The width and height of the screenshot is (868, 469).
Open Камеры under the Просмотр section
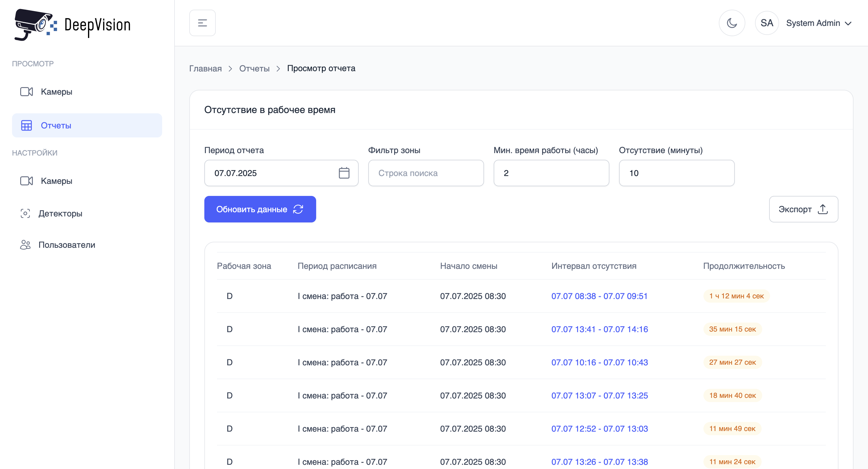pos(87,92)
